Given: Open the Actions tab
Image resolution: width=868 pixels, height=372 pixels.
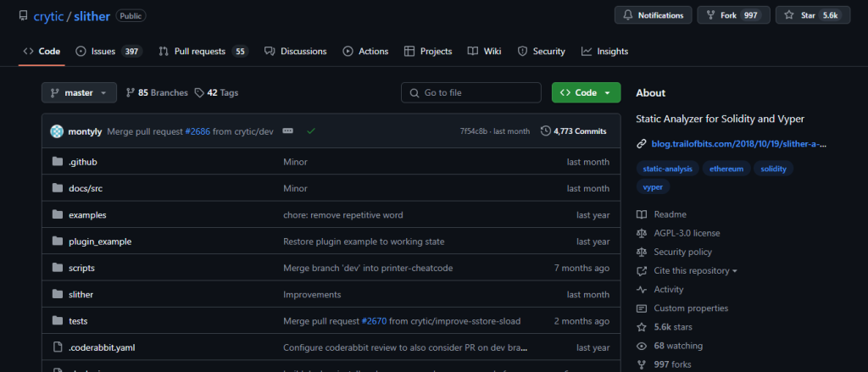Looking at the screenshot, I should coord(365,52).
